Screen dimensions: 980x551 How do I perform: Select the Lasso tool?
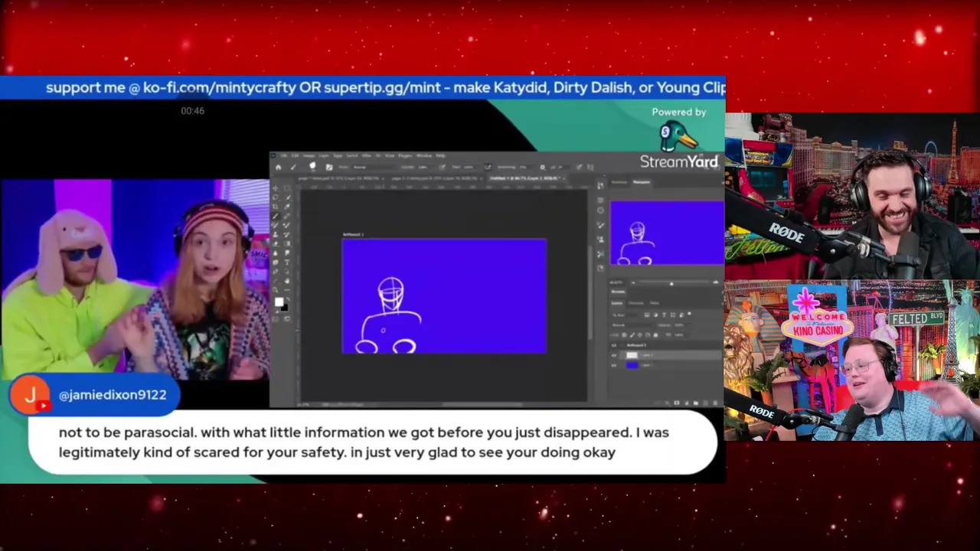point(275,197)
